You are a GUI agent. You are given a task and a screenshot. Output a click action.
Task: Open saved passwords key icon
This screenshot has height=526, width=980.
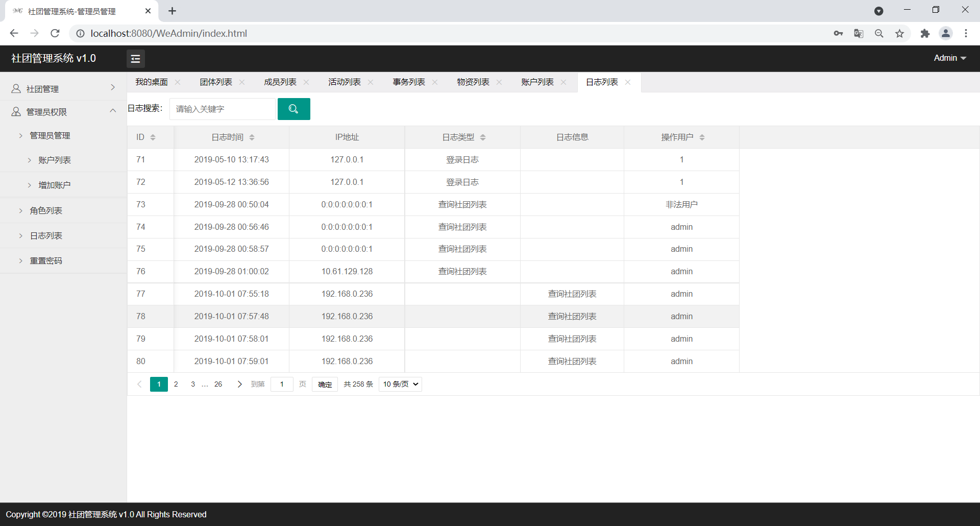[x=838, y=33]
